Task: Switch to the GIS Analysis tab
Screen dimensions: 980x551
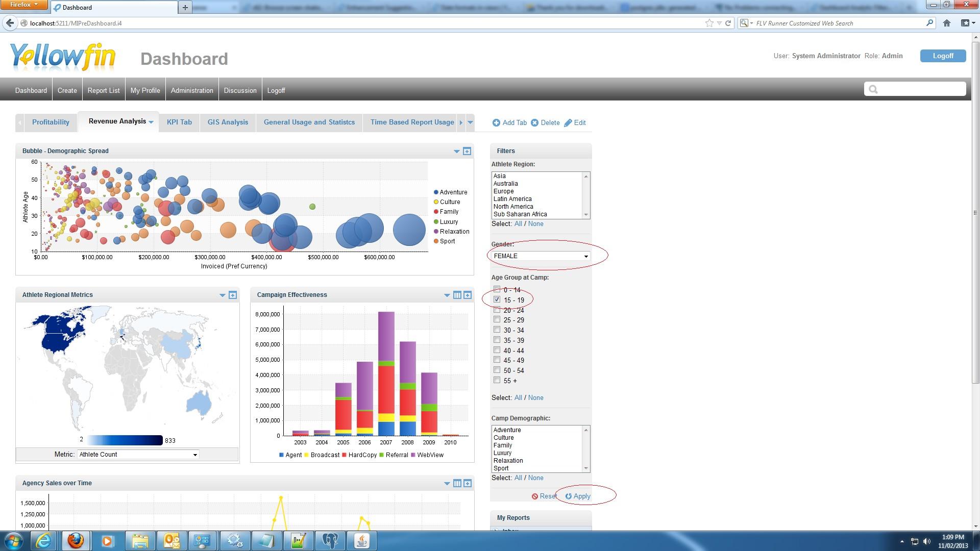Action: [227, 122]
